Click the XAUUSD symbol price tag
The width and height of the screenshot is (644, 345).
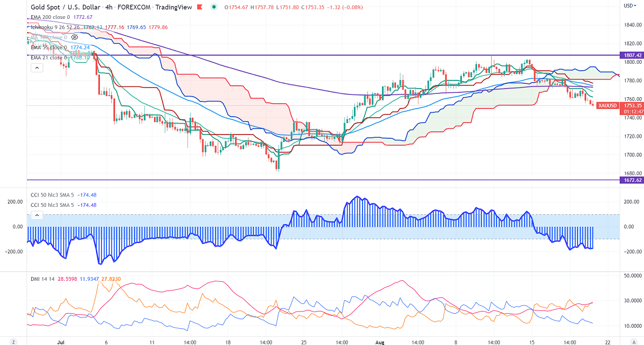607,106
